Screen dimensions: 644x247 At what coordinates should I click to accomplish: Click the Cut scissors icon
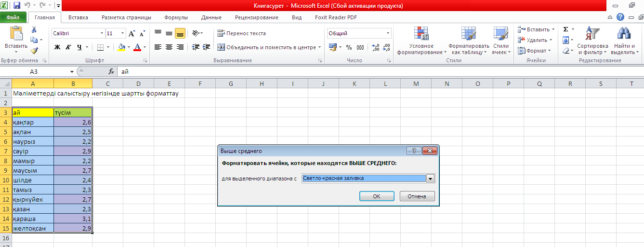click(x=34, y=30)
